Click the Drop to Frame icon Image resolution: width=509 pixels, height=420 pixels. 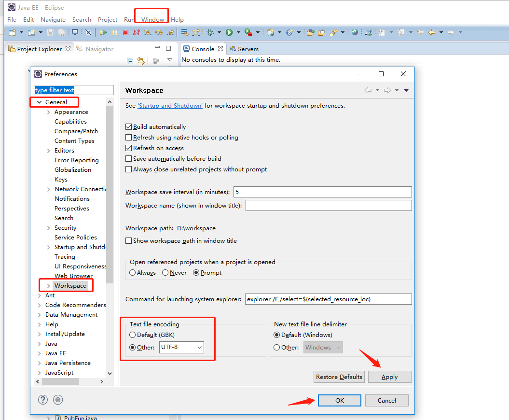coord(185,32)
